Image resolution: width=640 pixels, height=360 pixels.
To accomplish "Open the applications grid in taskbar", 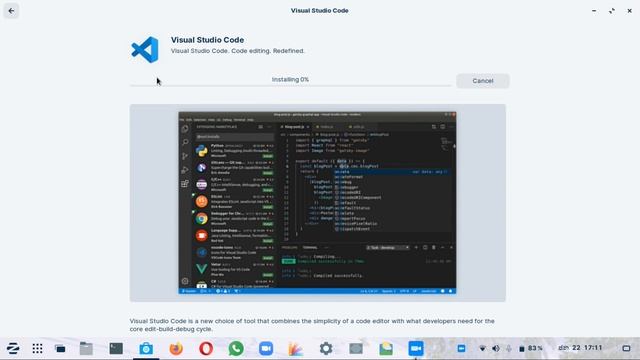I will (37, 349).
